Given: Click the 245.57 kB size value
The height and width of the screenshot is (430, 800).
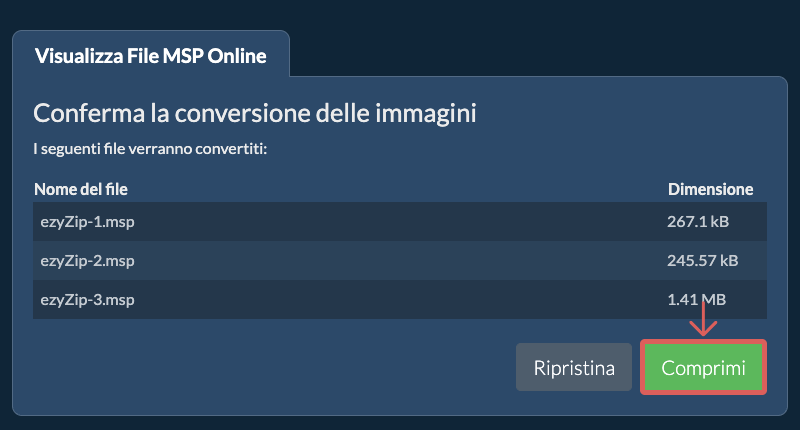Looking at the screenshot, I should point(703,261).
